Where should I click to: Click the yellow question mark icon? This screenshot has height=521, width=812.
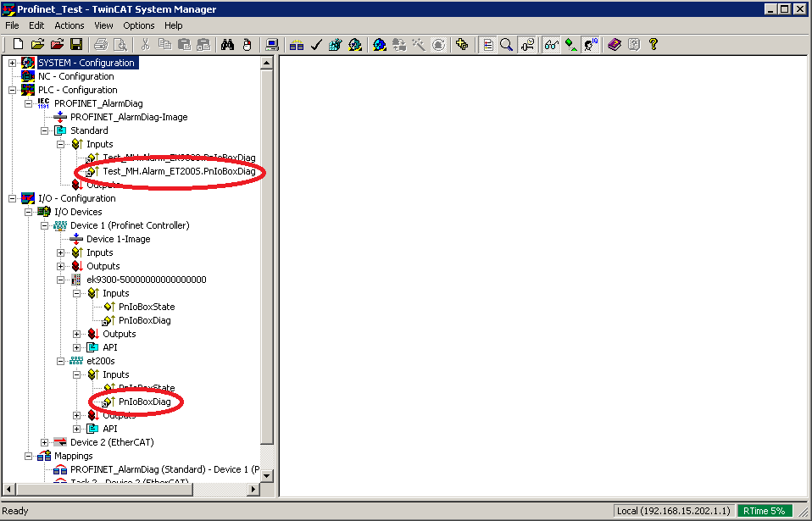click(653, 45)
